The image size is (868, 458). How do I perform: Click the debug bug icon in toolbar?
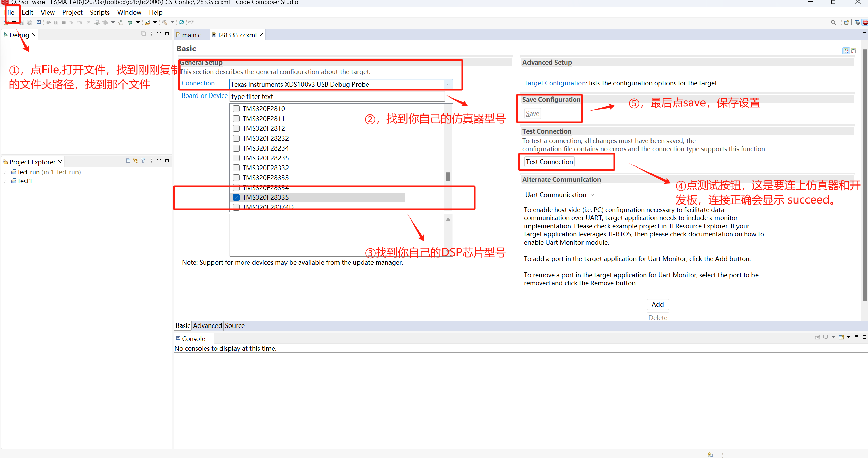pyautogui.click(x=131, y=22)
